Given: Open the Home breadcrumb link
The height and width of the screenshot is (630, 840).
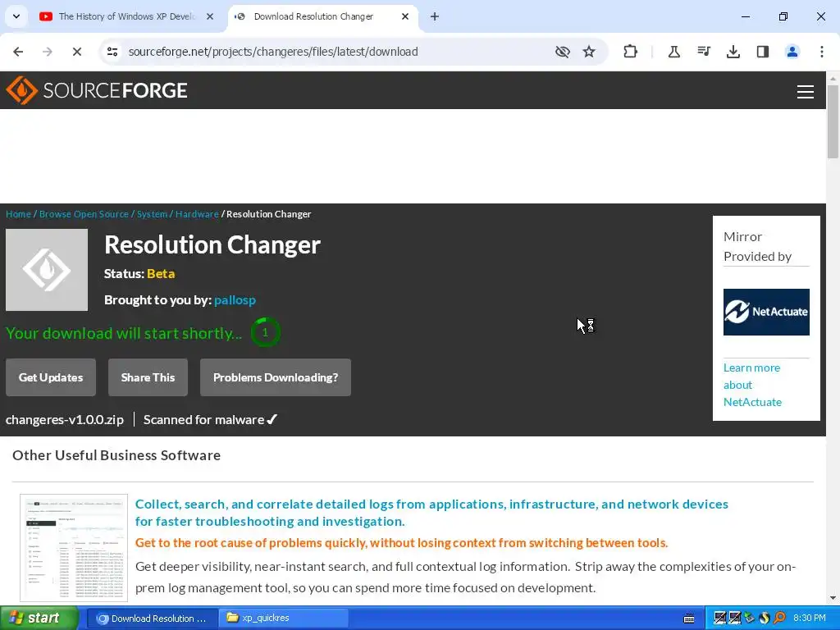Looking at the screenshot, I should click(18, 214).
